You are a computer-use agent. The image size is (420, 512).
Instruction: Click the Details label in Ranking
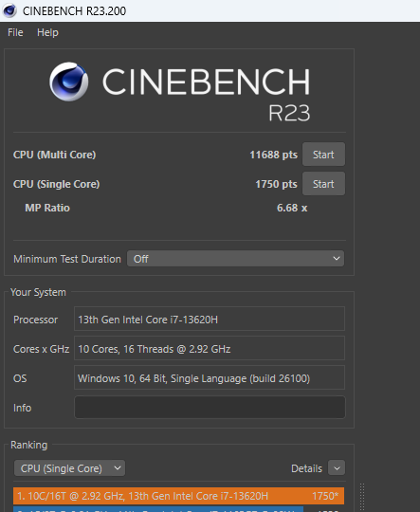click(306, 468)
